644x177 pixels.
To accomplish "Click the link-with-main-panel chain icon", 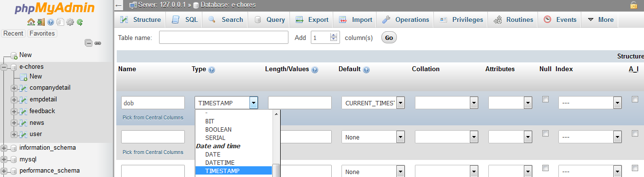I will pos(98,43).
